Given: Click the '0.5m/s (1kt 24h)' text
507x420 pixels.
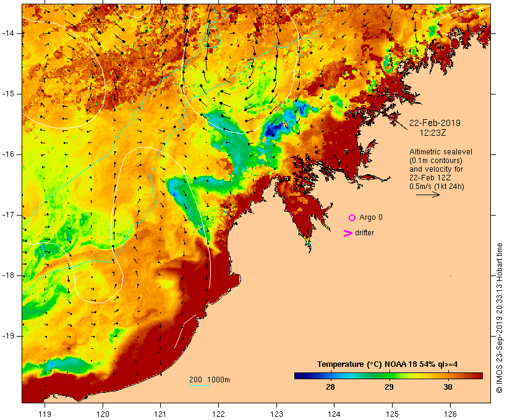Looking at the screenshot, I should tap(437, 187).
